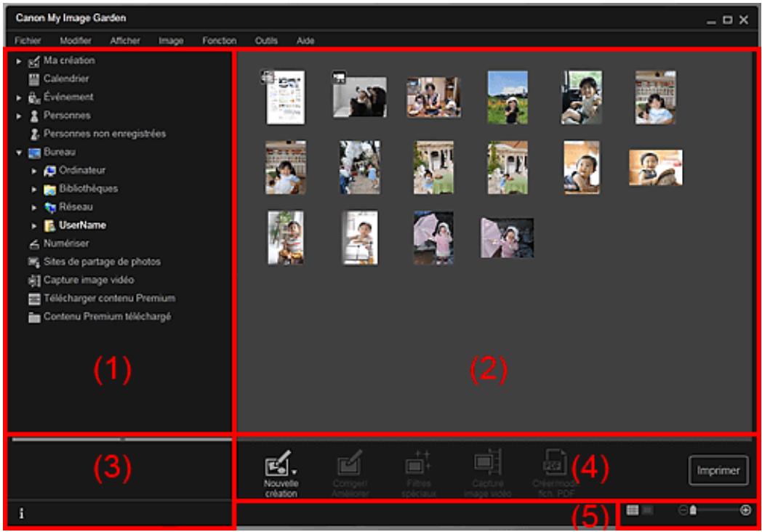Click the Imprimer button
Screen dimensions: 762x532
(x=718, y=470)
